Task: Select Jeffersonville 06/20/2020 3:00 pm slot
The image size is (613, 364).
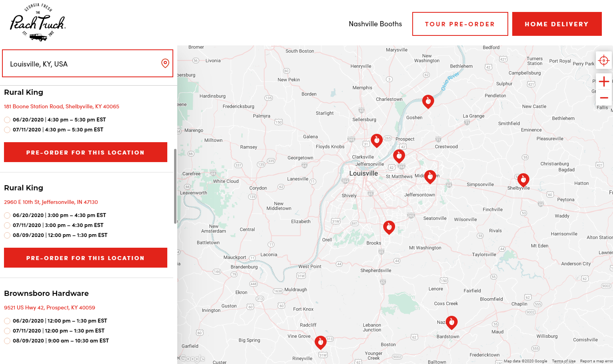Action: (x=7, y=215)
